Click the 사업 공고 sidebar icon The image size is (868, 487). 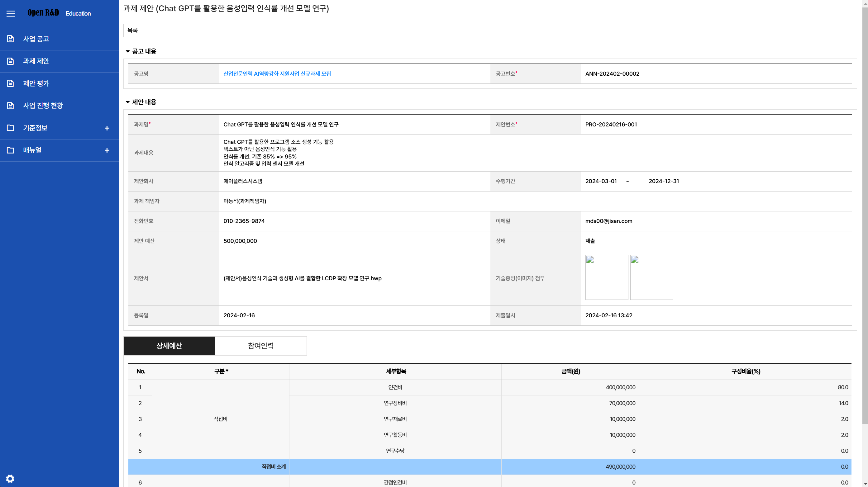10,39
